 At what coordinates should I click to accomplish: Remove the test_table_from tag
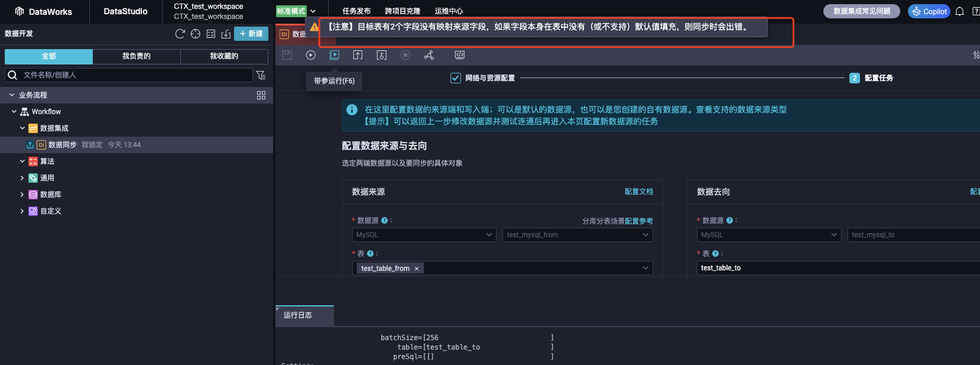pyautogui.click(x=417, y=269)
